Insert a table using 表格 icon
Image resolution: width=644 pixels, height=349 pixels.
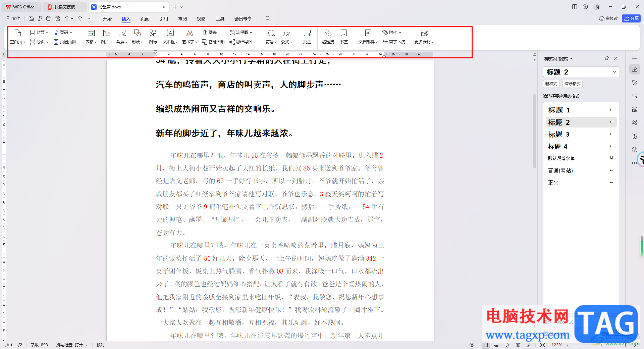pos(91,33)
